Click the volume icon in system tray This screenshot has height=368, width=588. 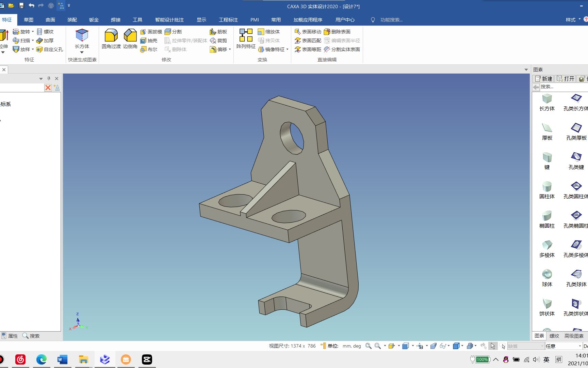pos(536,359)
